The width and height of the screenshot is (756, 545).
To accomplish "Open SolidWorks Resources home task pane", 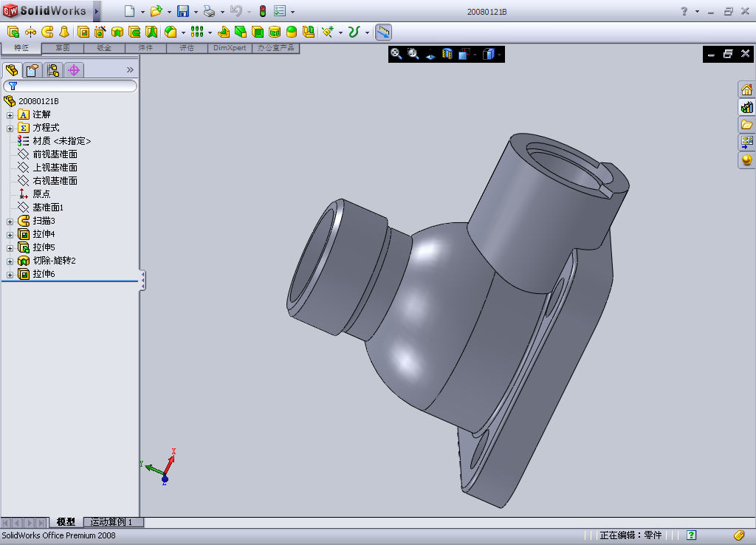I will coord(746,89).
